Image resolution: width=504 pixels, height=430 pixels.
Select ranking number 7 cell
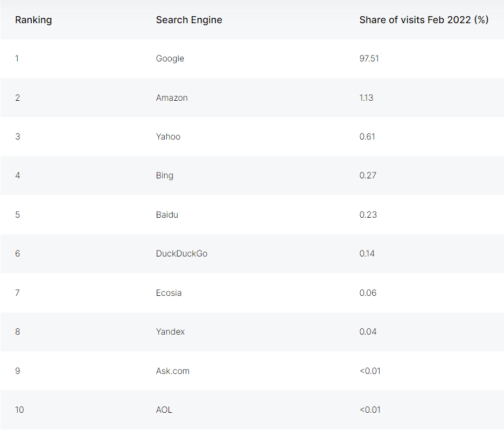(18, 293)
